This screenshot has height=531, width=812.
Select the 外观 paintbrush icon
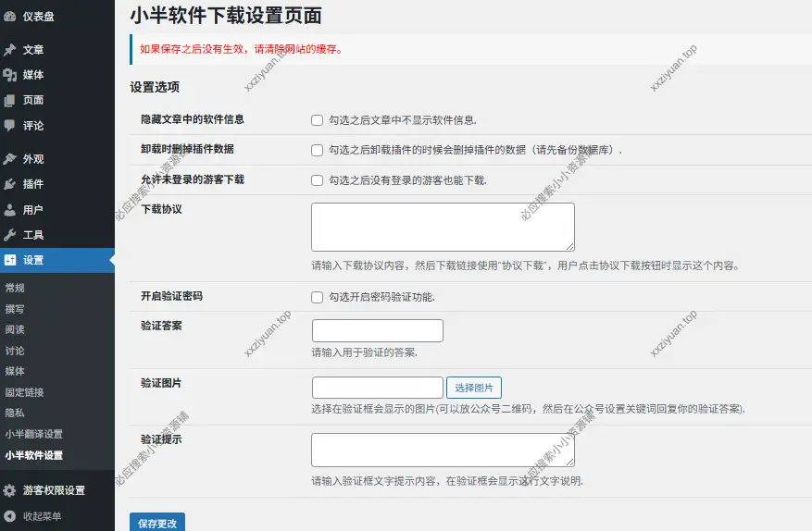pyautogui.click(x=9, y=159)
